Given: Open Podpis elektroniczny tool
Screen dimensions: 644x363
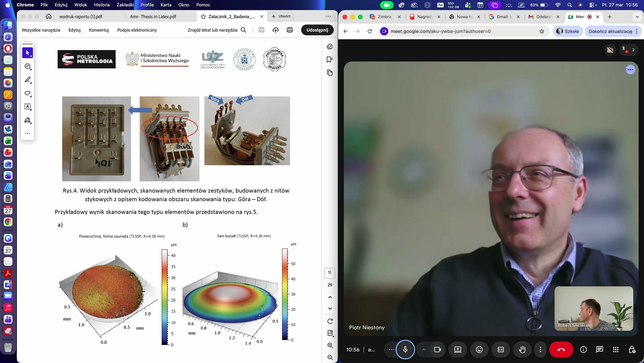Looking at the screenshot, I should 137,30.
